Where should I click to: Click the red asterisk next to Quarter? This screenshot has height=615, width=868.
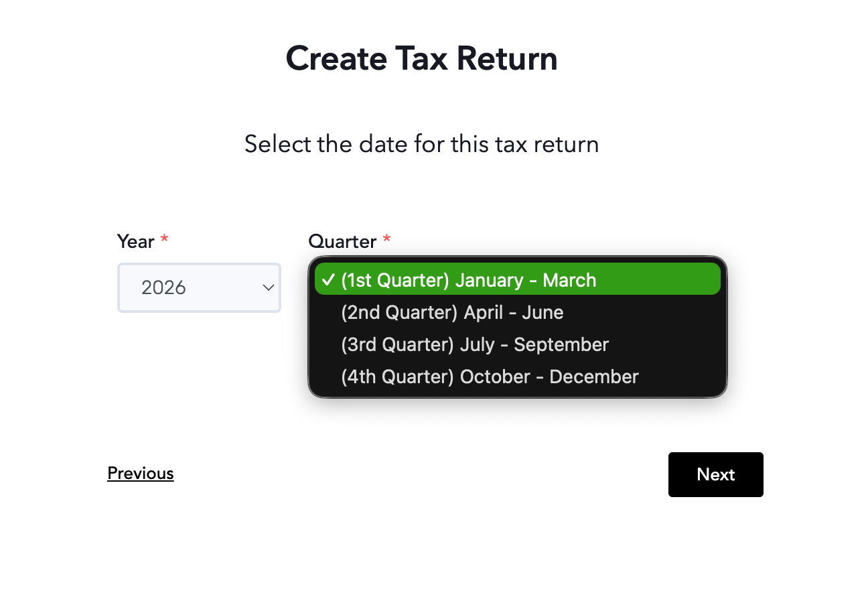click(x=386, y=240)
